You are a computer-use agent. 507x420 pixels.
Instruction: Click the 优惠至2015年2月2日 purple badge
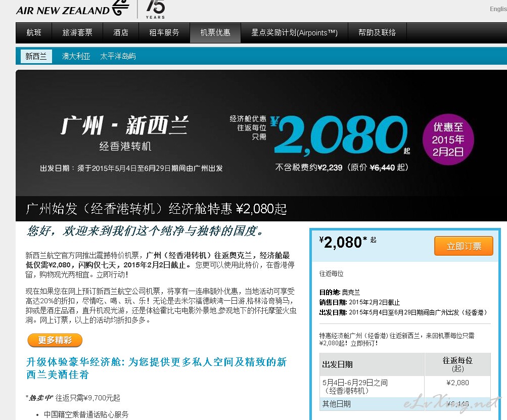(x=448, y=139)
